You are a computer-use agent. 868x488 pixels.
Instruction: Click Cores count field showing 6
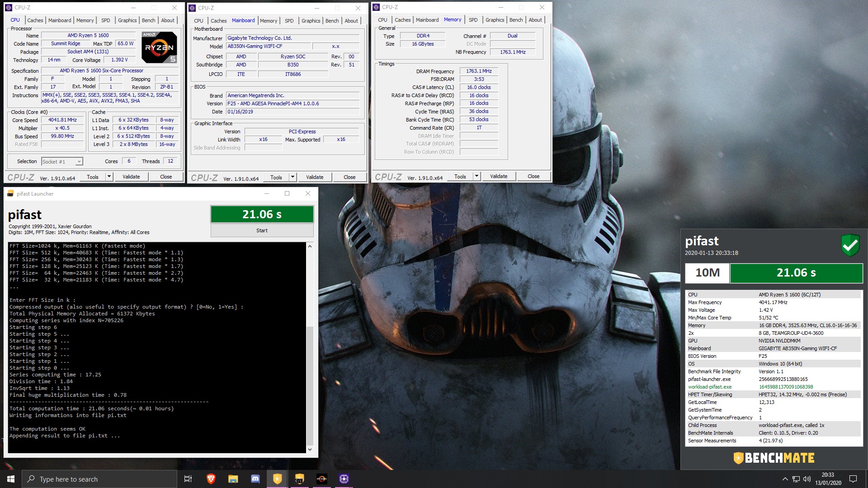point(129,161)
